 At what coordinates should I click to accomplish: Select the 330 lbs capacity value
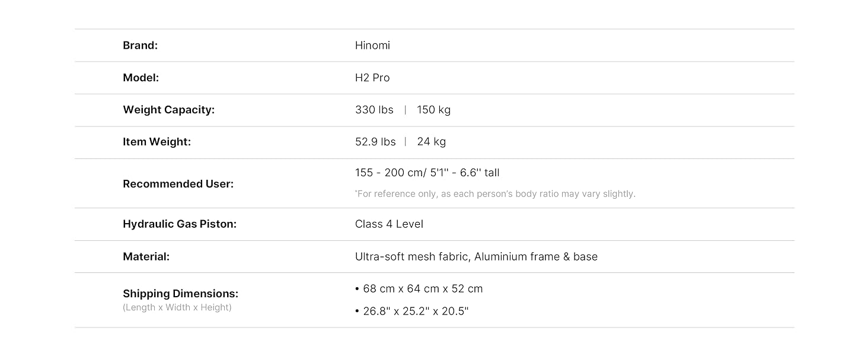click(x=374, y=110)
